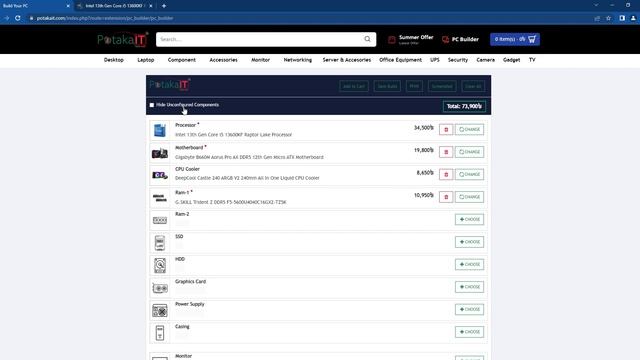Click the CPU Cooler thumbnail image
Image resolution: width=640 pixels, height=360 pixels.
pos(160,176)
